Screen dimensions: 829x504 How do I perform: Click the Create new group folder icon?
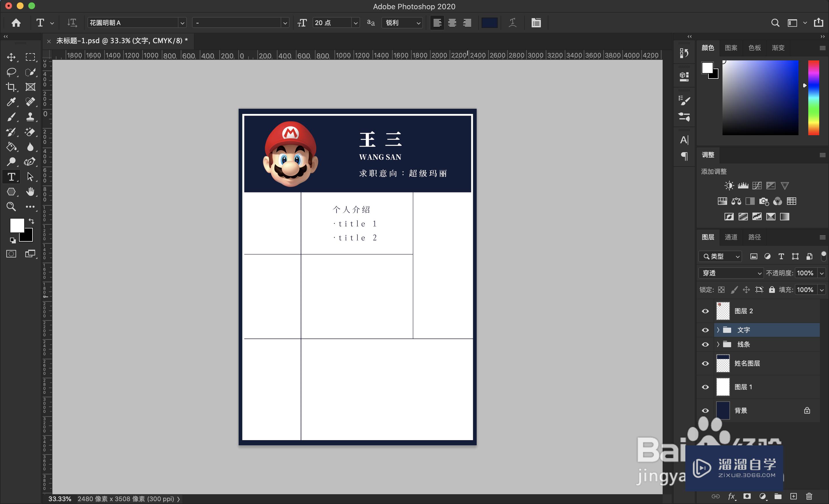pyautogui.click(x=778, y=496)
